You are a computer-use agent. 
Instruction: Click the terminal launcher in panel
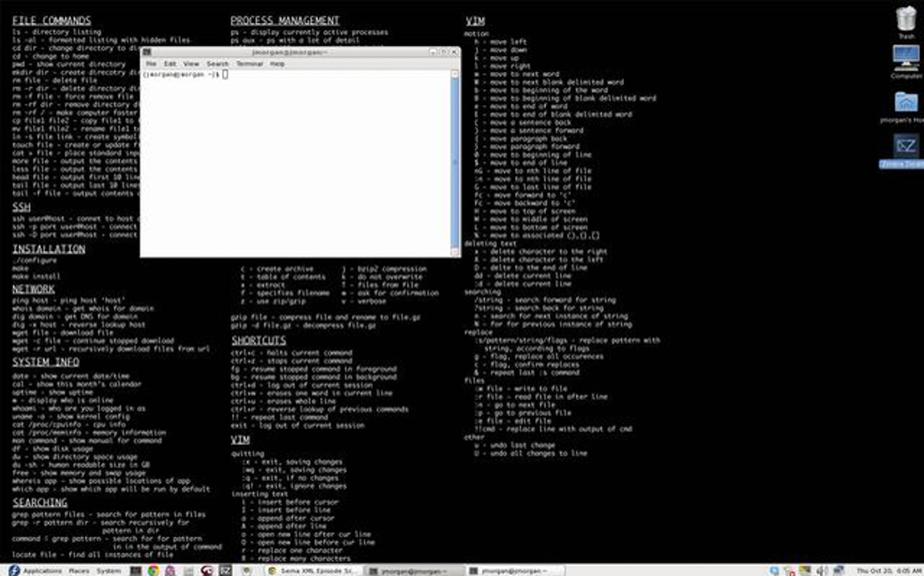[136, 570]
